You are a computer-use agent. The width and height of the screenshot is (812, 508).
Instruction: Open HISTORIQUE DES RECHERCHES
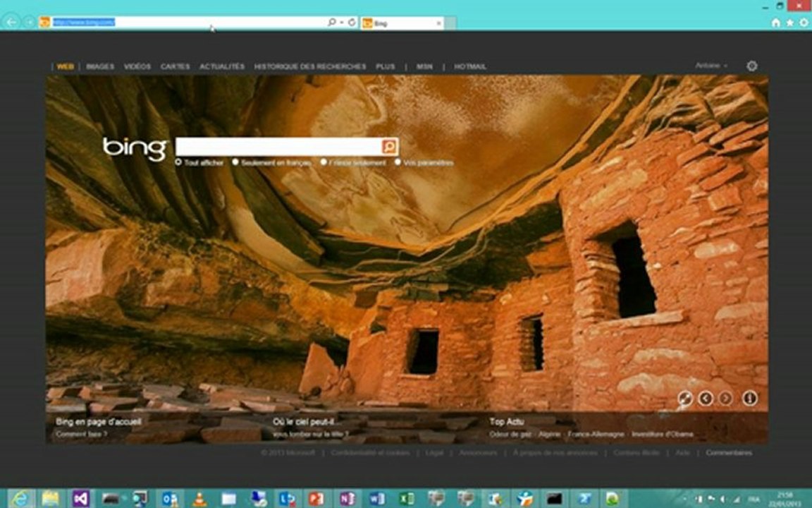tap(309, 66)
